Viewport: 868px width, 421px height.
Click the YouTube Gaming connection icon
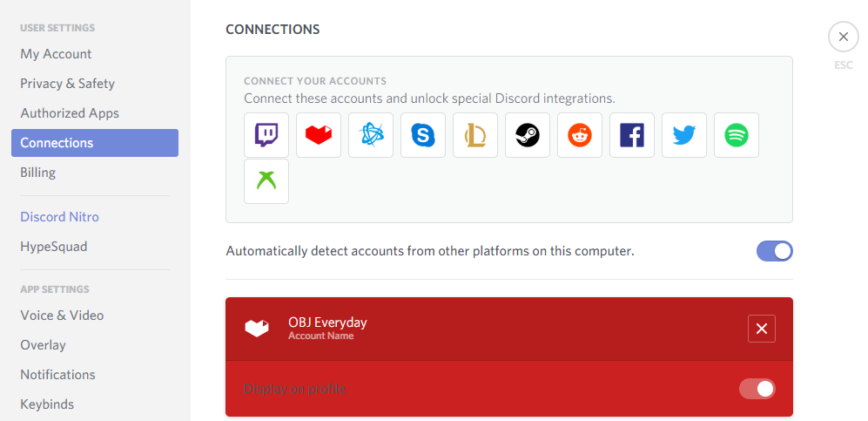(x=319, y=135)
